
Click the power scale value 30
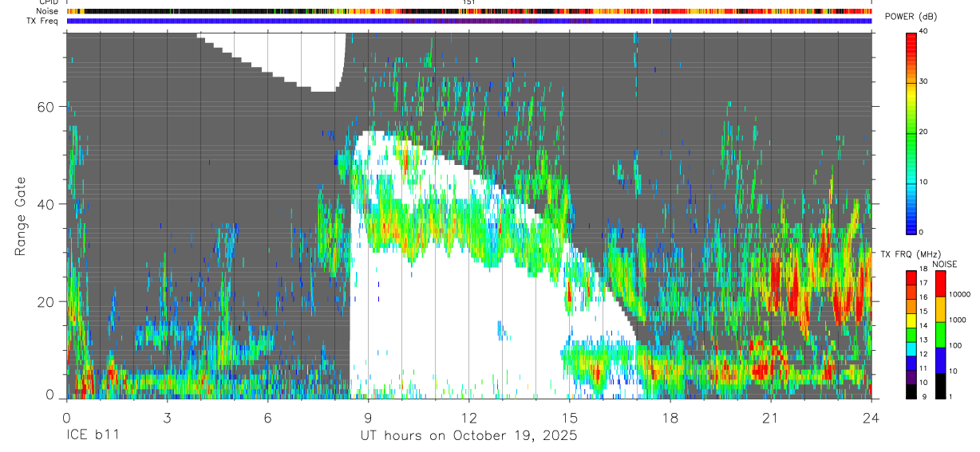point(923,81)
